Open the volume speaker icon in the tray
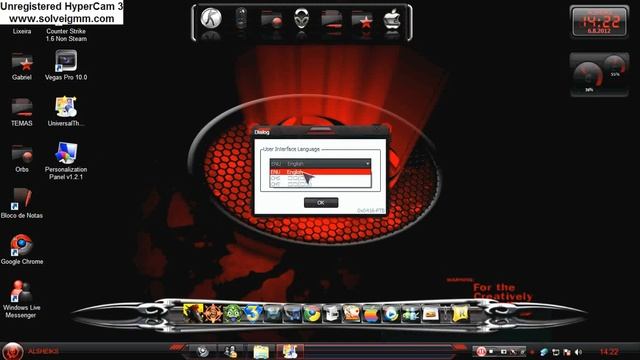640x360 pixels. coord(578,352)
